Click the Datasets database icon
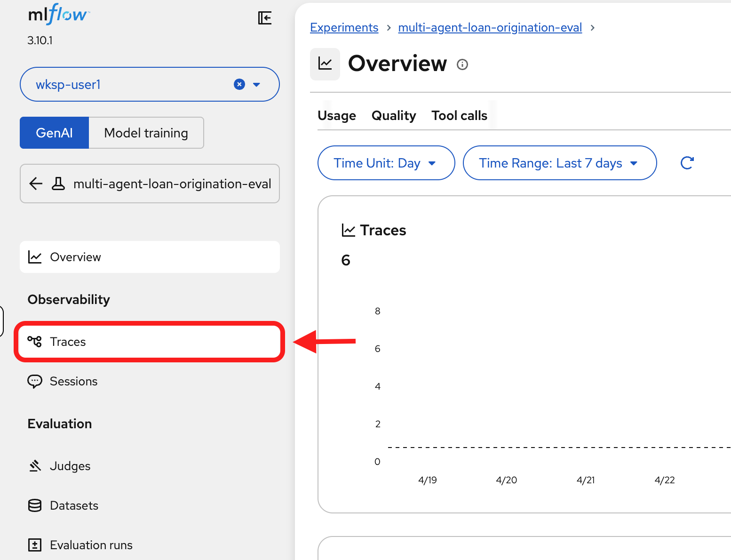Screen dimensions: 731x560 (35, 505)
